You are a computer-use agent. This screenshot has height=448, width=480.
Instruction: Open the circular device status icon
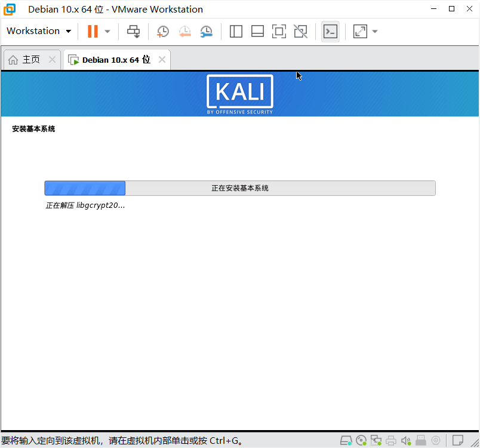[436, 441]
